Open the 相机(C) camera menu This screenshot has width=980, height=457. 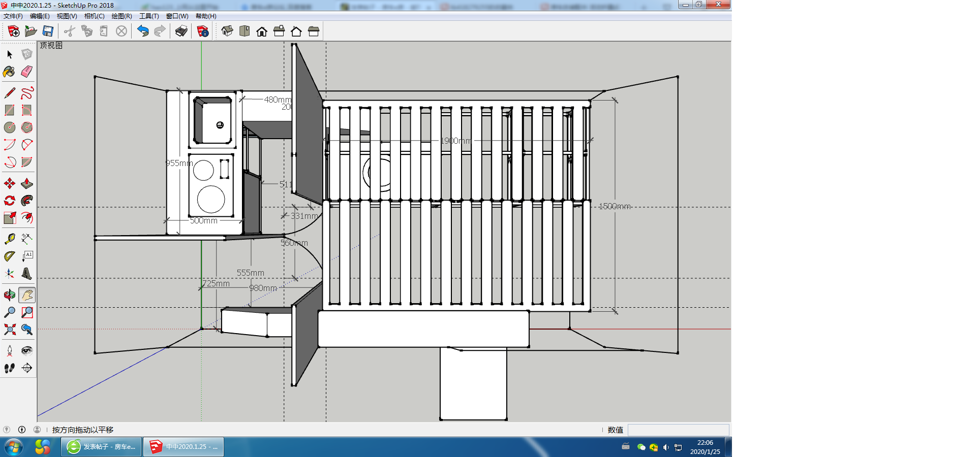[94, 16]
